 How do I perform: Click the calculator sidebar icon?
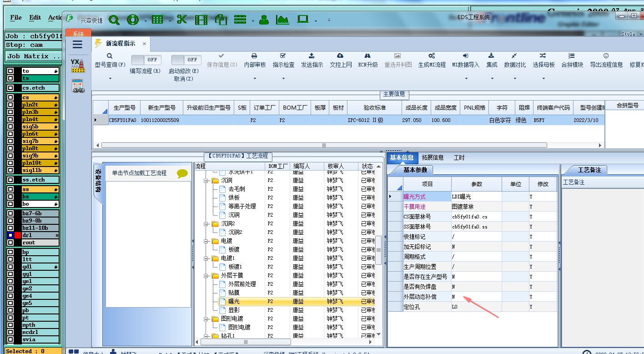click(78, 86)
